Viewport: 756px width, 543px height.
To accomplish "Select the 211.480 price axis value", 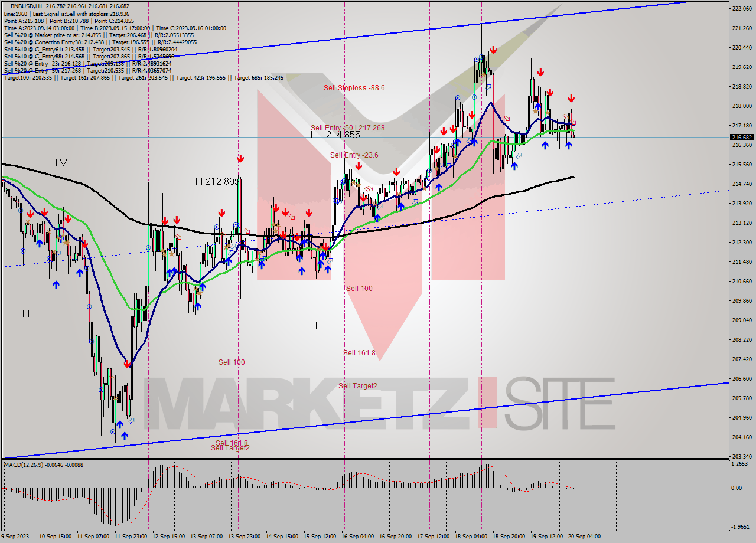I will [741, 261].
